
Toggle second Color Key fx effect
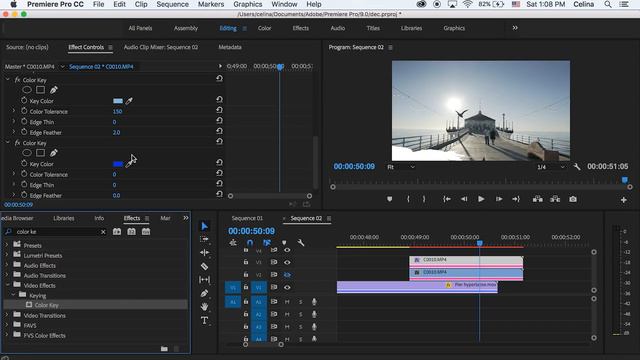coord(18,143)
